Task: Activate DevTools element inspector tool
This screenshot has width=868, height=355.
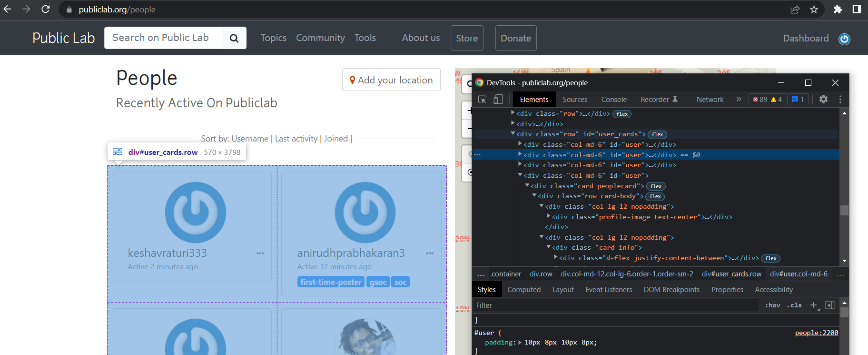Action: click(x=482, y=99)
